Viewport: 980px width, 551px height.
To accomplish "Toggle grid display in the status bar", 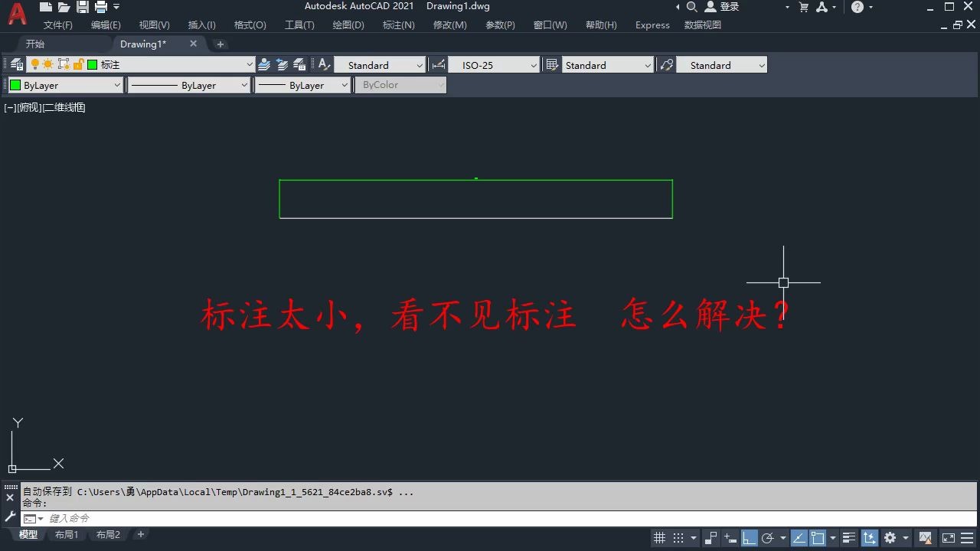I will pyautogui.click(x=661, y=537).
